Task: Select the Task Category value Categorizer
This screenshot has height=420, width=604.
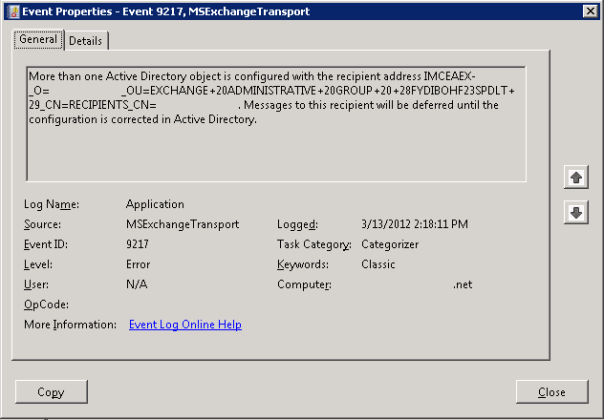Action: tap(391, 245)
